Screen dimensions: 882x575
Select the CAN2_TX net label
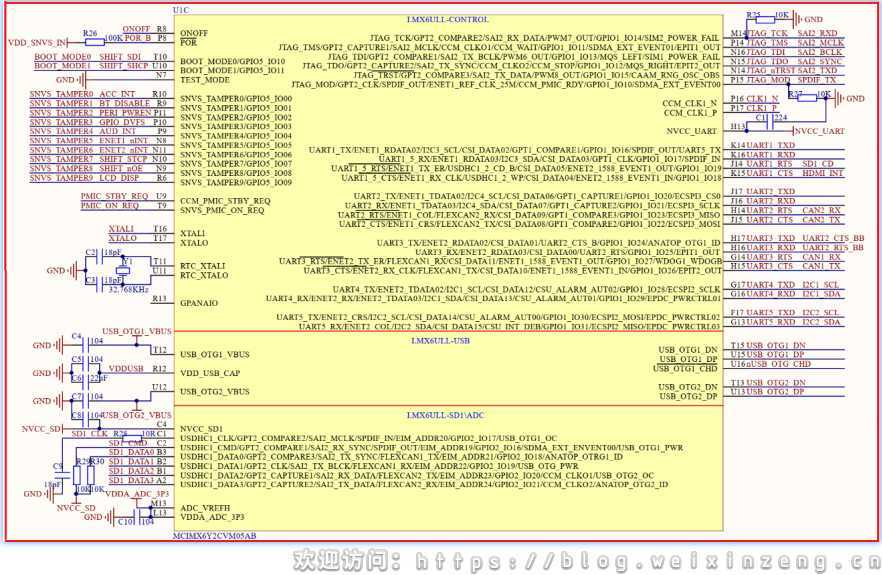(x=821, y=219)
